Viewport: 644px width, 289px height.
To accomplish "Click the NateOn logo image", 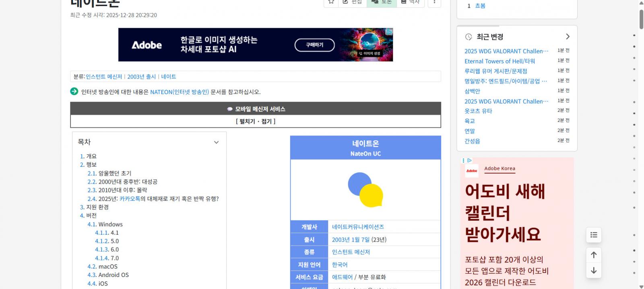I will (365, 190).
